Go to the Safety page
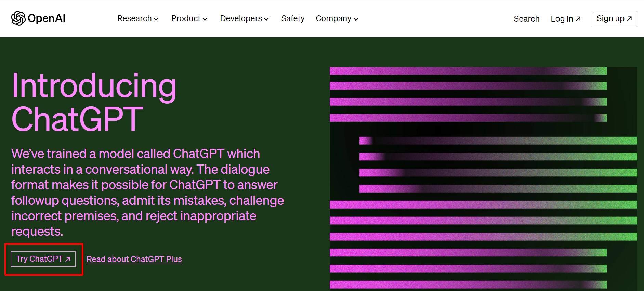This screenshot has width=644, height=291. pyautogui.click(x=293, y=18)
